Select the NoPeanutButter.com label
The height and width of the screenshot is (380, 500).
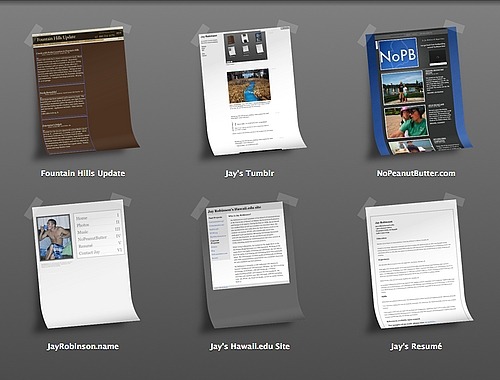click(416, 173)
